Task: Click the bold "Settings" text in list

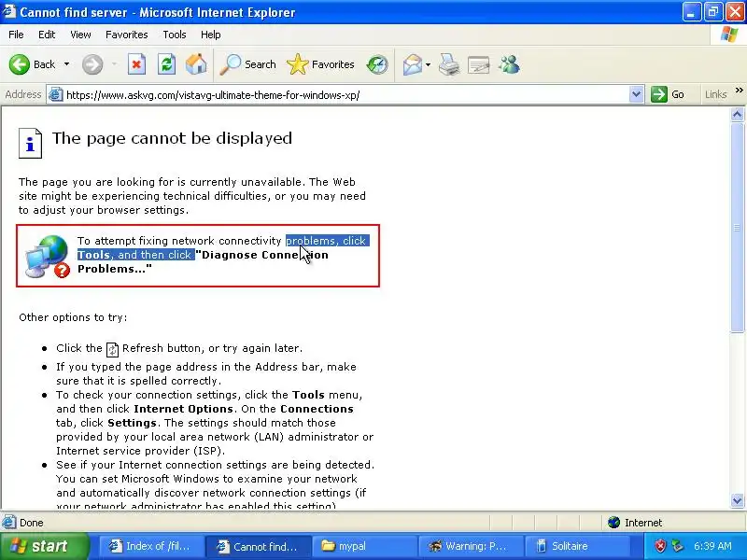Action: click(132, 423)
